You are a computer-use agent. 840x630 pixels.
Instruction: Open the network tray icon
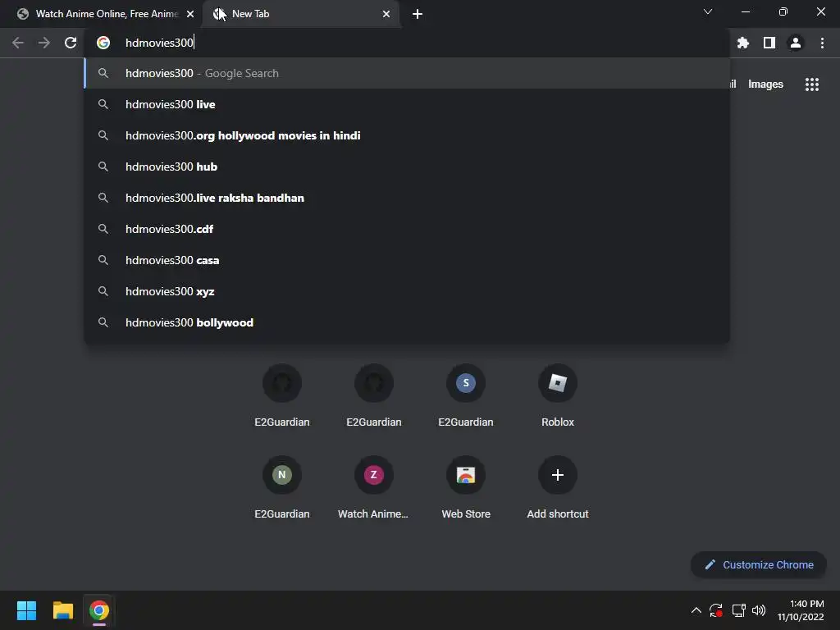coord(738,610)
